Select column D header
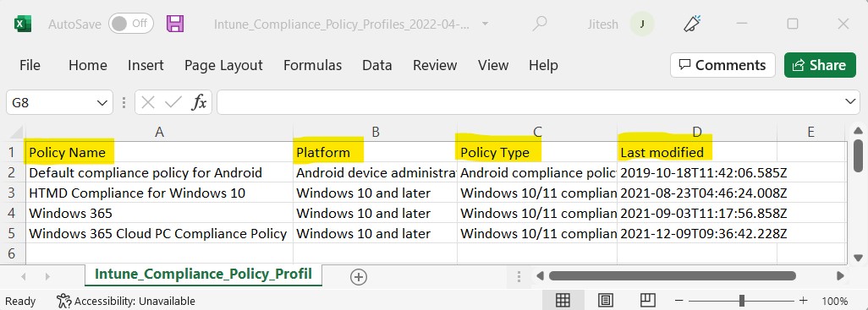This screenshot has height=310, width=868. point(697,132)
